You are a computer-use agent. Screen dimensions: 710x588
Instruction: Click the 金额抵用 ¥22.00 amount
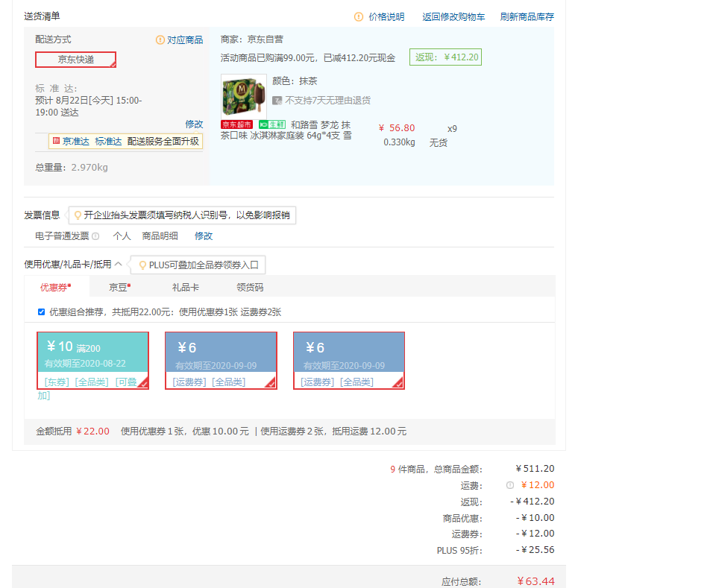point(92,431)
